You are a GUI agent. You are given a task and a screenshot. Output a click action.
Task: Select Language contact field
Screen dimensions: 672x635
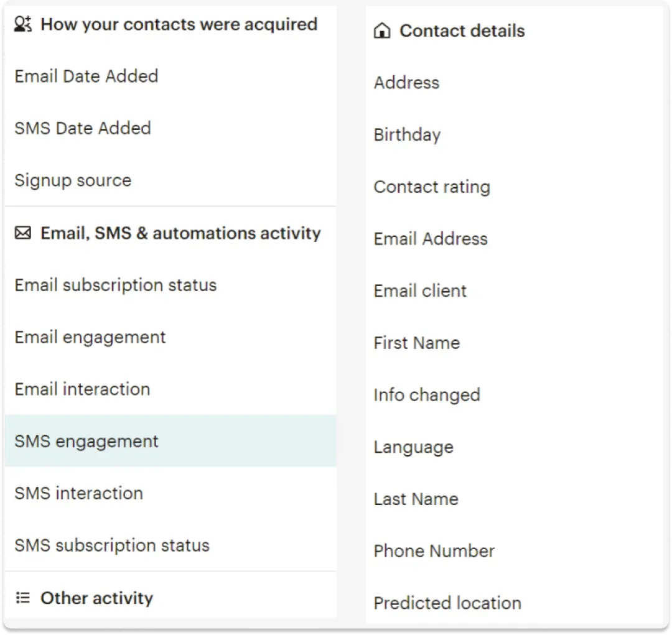point(413,448)
